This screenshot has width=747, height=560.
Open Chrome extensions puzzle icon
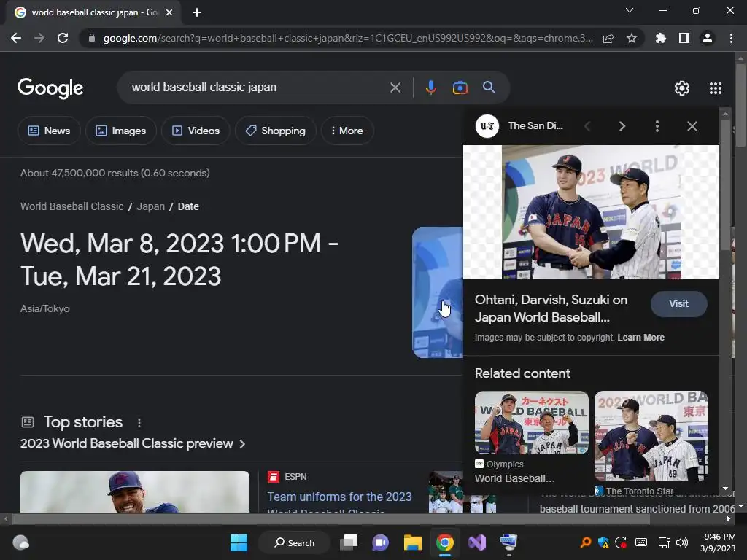[x=660, y=38]
